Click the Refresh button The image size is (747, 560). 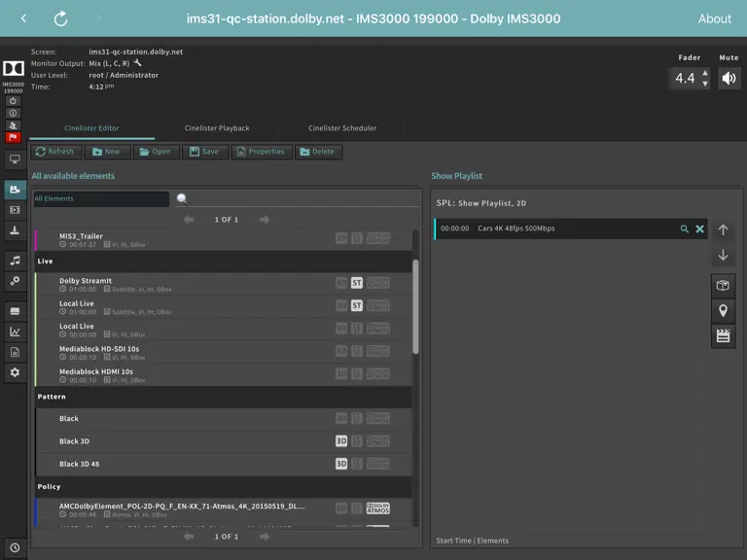tap(55, 152)
